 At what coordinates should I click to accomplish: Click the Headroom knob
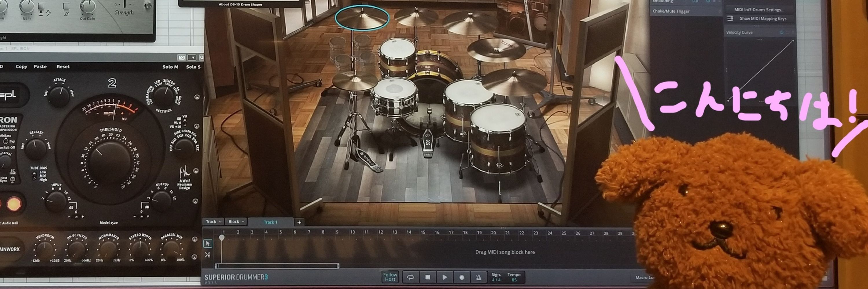44,249
